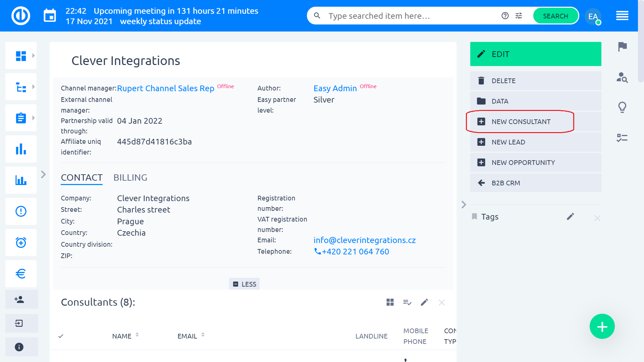Click the flag icon on right panel
Viewport: 644px width, 362px height.
click(x=623, y=46)
